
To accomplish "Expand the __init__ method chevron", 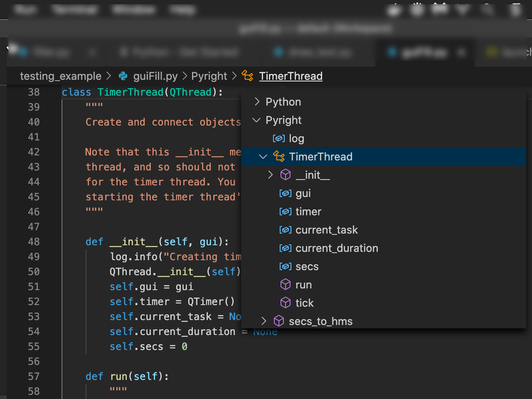I will 270,175.
